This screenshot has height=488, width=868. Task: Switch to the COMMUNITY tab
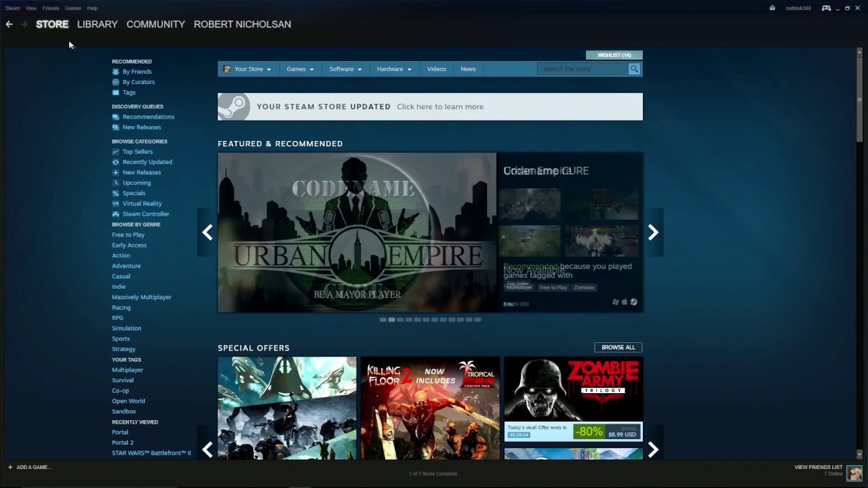[x=155, y=24]
